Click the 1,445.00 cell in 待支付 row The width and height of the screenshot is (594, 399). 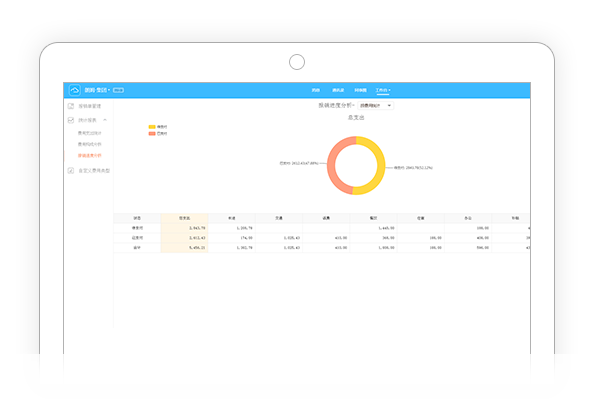[374, 228]
